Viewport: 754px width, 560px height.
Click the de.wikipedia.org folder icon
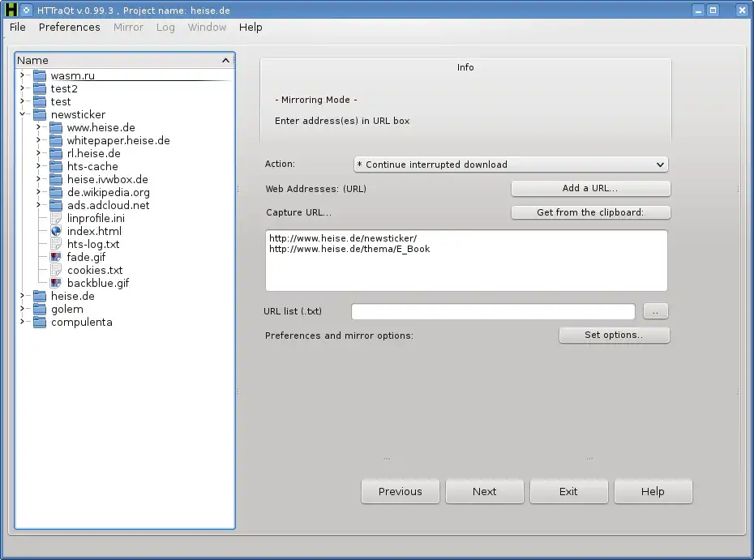pyautogui.click(x=56, y=192)
